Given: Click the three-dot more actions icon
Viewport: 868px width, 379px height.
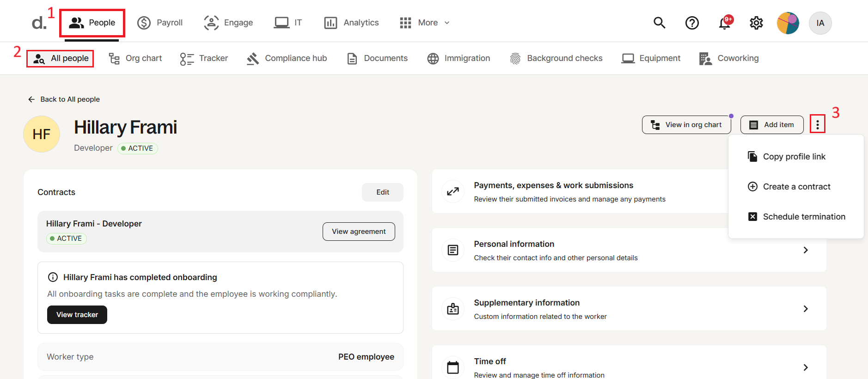Looking at the screenshot, I should [817, 125].
